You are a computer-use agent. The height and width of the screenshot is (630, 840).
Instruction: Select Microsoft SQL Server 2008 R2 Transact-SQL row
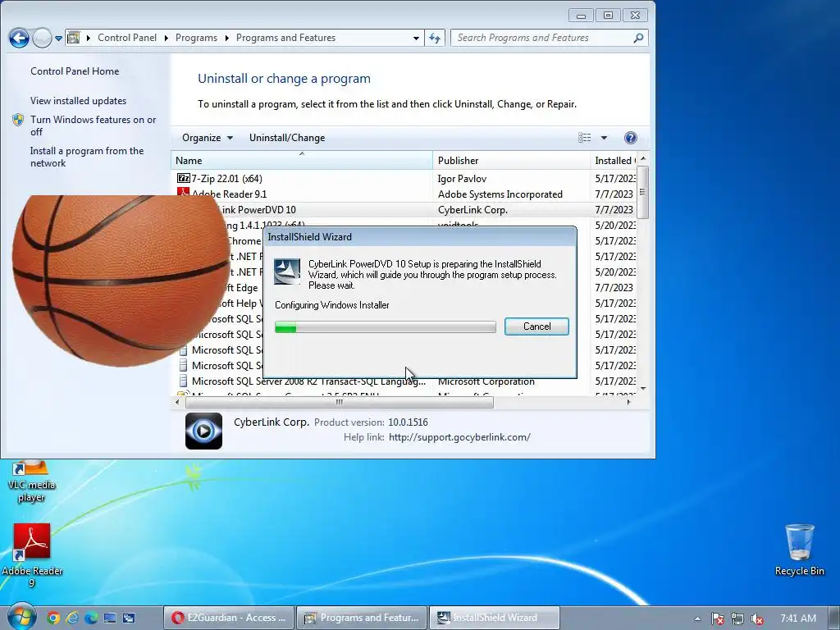pos(404,381)
